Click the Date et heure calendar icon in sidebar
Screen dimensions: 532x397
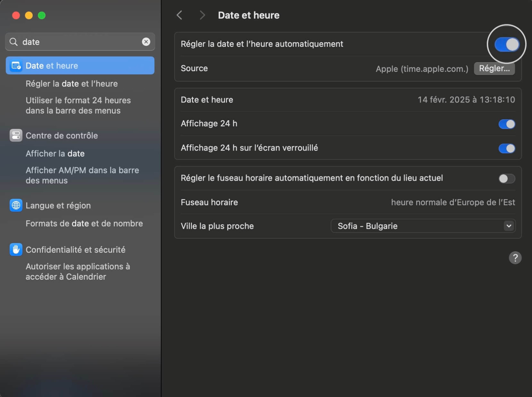[16, 66]
